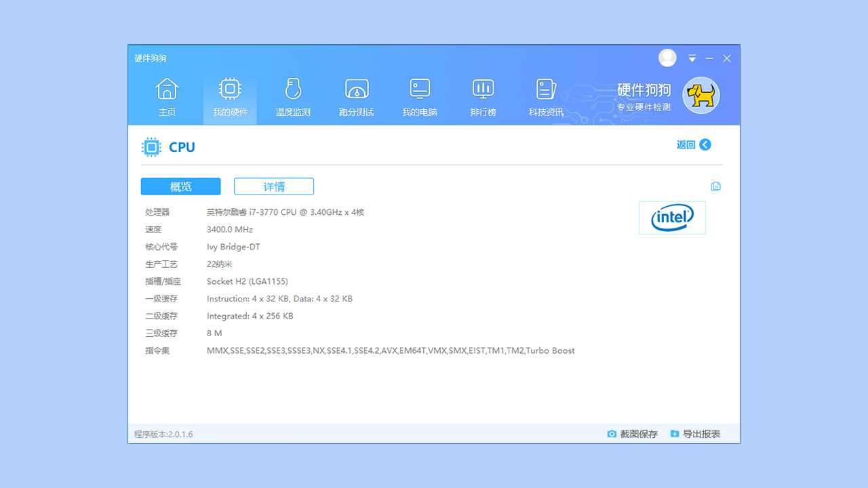
Task: Open the 我的电脑 computer icon
Action: click(x=419, y=89)
